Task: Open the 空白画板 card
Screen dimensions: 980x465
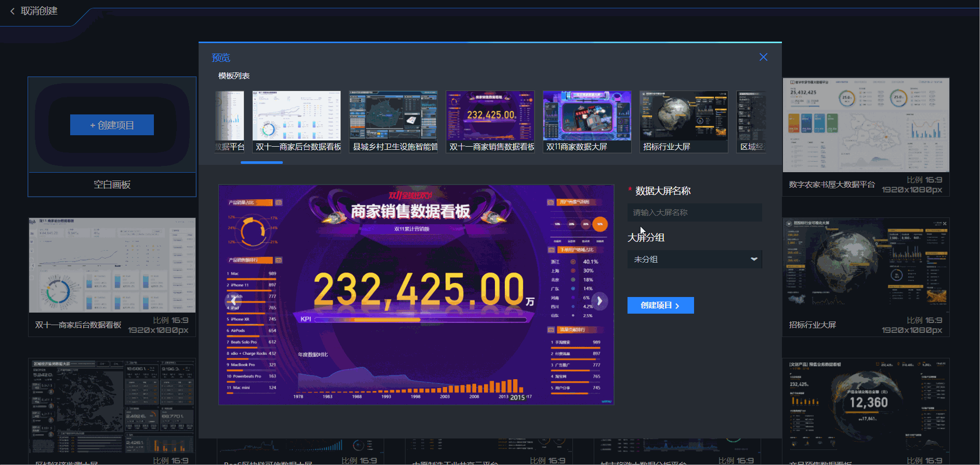Action: [x=112, y=137]
